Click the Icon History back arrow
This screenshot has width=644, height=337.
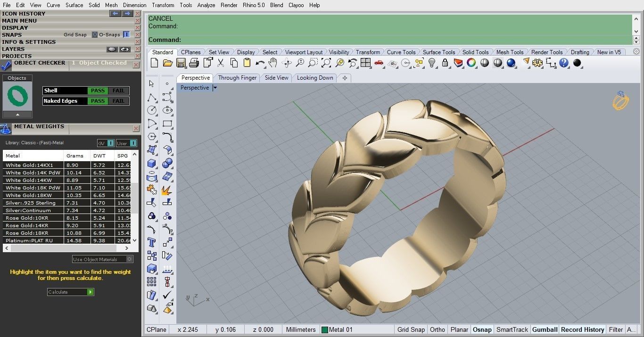click(115, 14)
